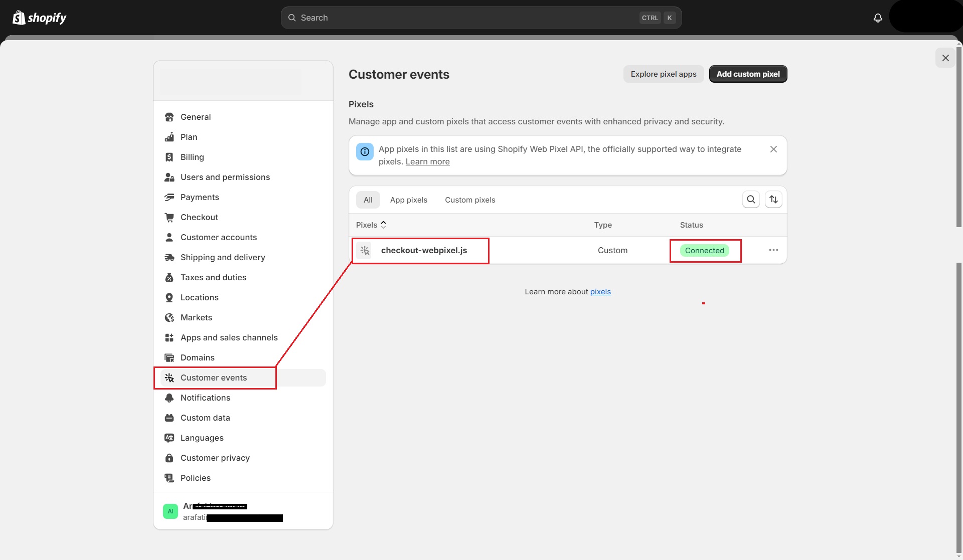
Task: Close the settings panel
Action: (945, 58)
